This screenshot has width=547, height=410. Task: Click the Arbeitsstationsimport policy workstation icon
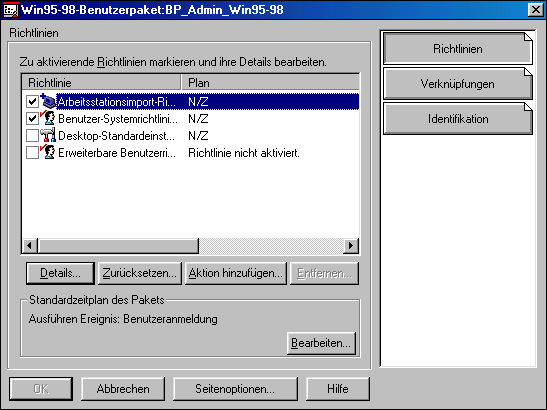[x=48, y=101]
